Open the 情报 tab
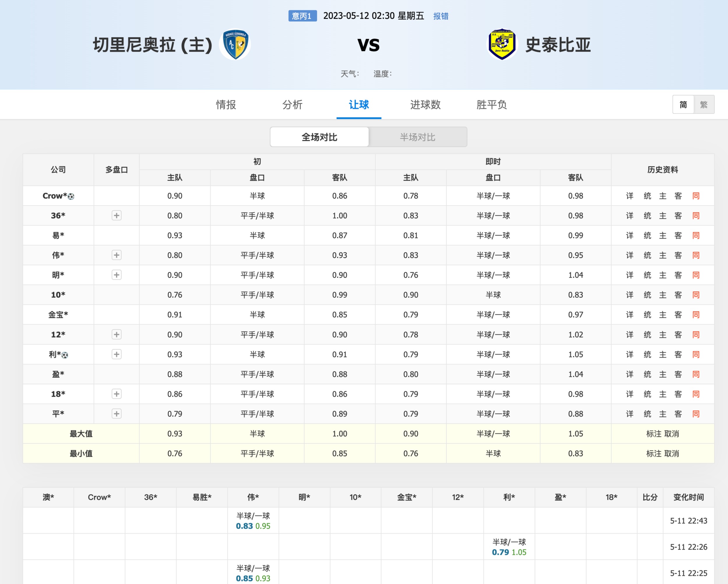This screenshot has height=584, width=728. click(x=226, y=105)
